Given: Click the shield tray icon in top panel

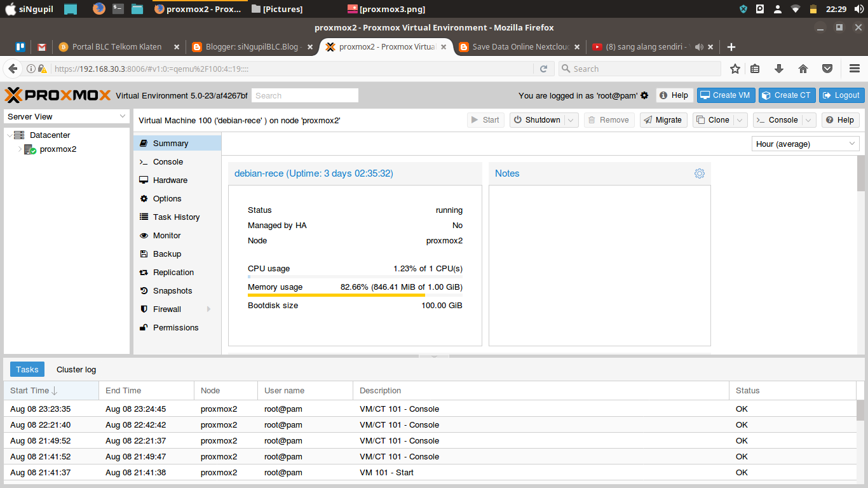Looking at the screenshot, I should (743, 9).
